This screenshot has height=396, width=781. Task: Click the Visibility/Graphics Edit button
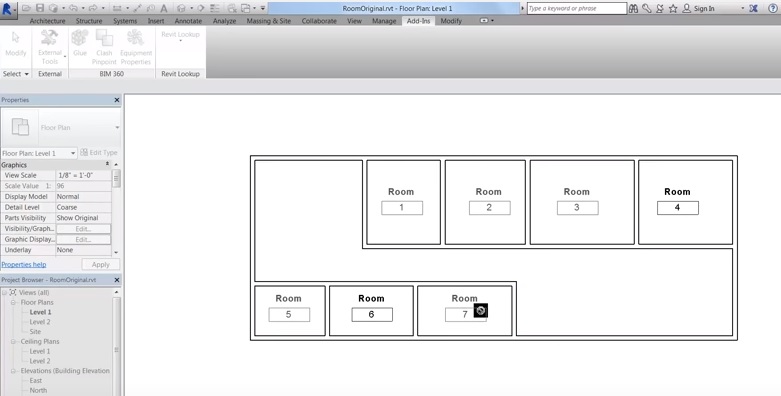[x=83, y=229]
